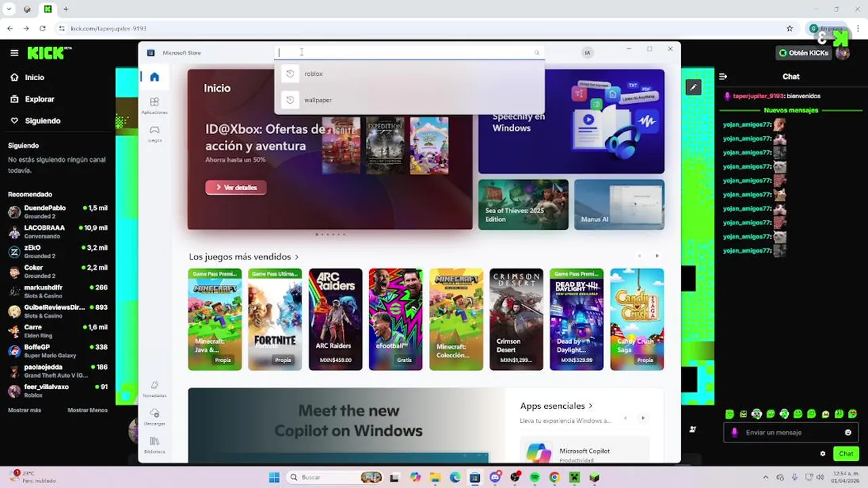Open the Windows Start menu
The height and width of the screenshot is (488, 868).
click(x=274, y=477)
